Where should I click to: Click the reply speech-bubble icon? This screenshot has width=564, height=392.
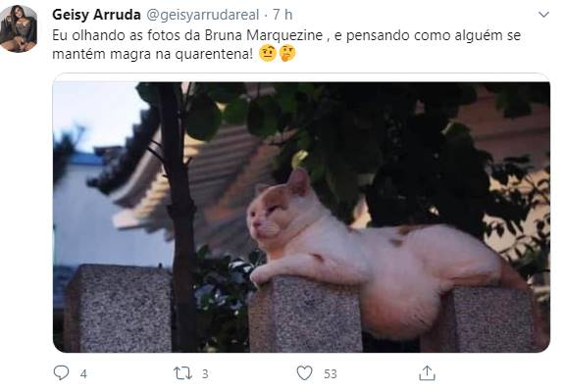61,373
